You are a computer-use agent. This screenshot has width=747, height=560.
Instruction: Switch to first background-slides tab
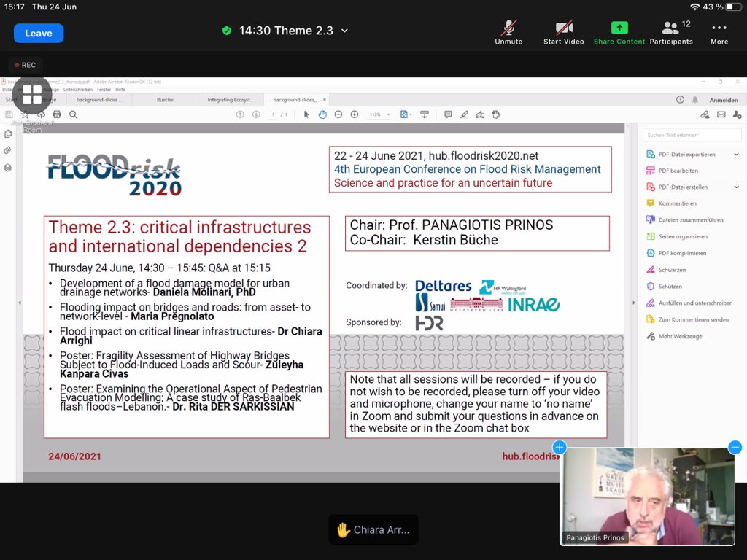click(x=99, y=99)
